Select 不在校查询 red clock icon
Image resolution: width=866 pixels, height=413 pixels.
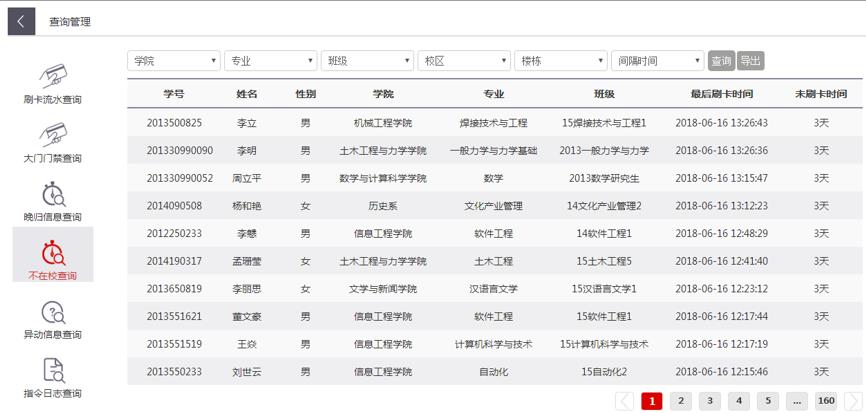click(52, 252)
